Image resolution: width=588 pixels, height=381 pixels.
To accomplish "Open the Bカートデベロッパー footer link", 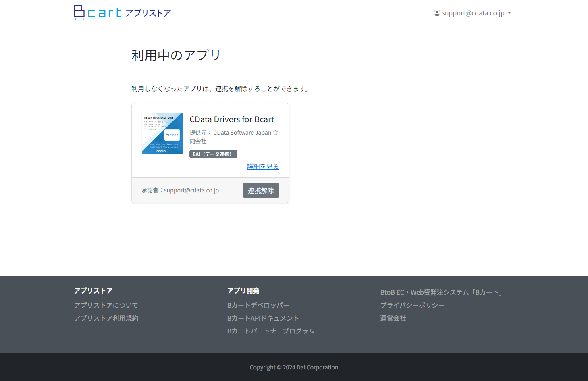I will (x=258, y=305).
